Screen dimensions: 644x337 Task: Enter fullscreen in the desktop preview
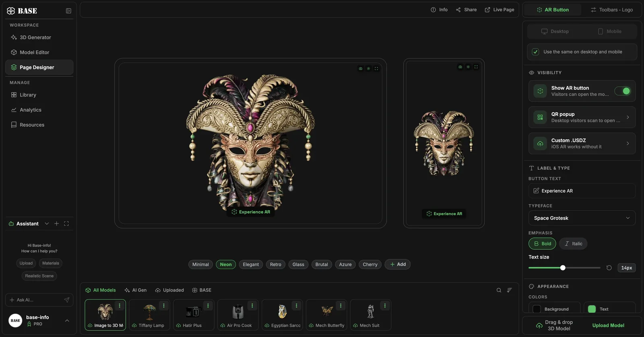376,68
